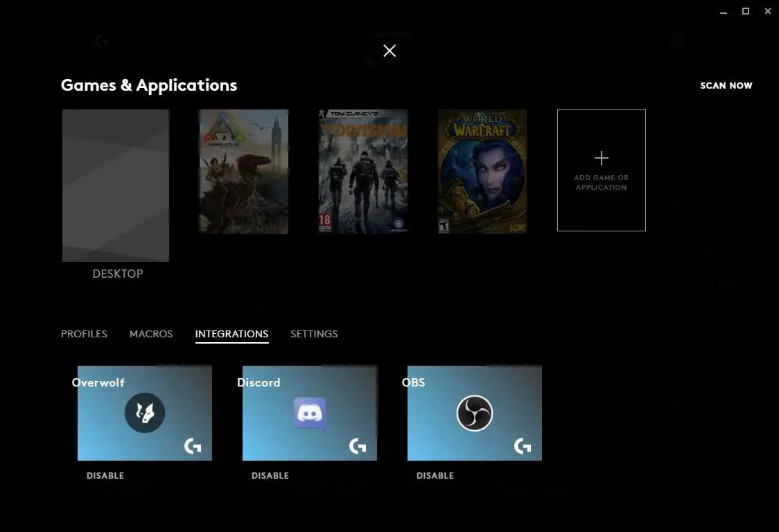The height and width of the screenshot is (532, 779).
Task: Click the Discord card title
Action: pyautogui.click(x=259, y=382)
